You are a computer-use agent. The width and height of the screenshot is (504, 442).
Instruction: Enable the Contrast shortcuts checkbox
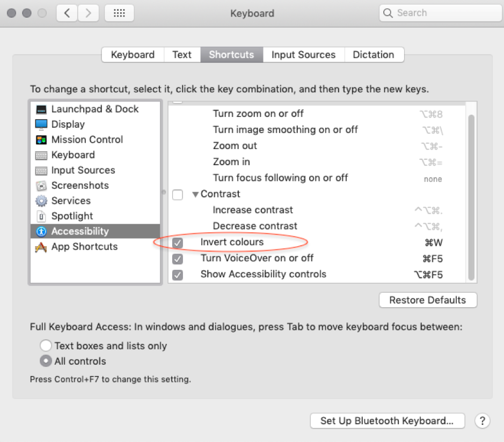[178, 195]
